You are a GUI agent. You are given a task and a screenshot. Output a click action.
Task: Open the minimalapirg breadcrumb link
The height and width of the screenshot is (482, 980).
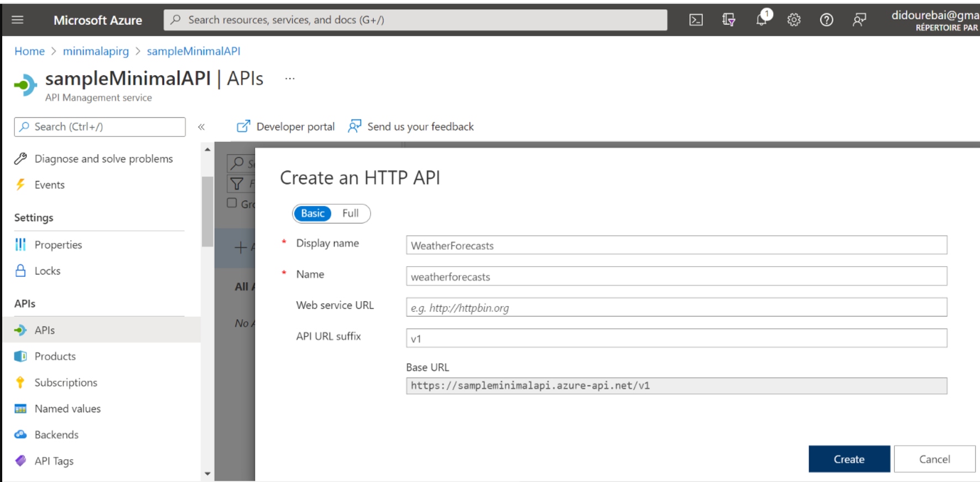click(96, 51)
